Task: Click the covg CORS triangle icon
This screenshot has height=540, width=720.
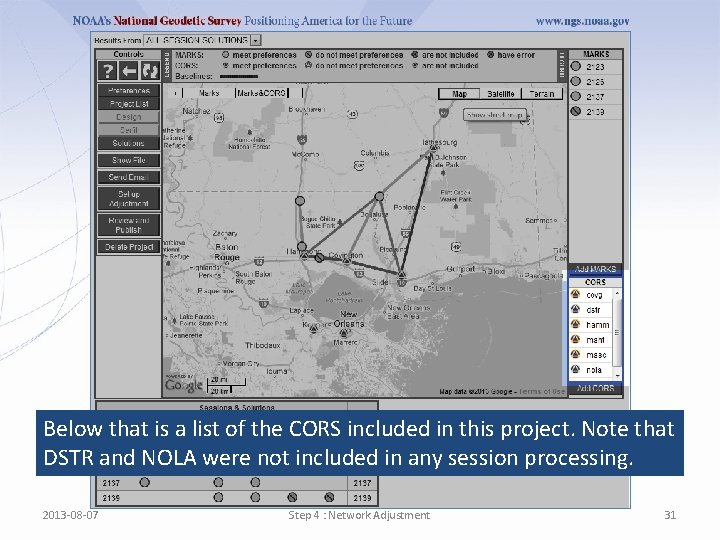Action: pos(575,294)
